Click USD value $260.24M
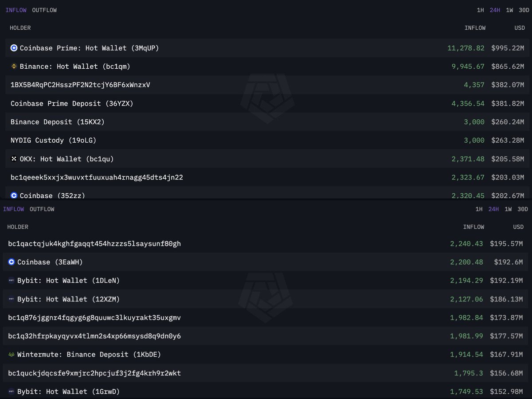This screenshot has width=532, height=399. point(508,122)
